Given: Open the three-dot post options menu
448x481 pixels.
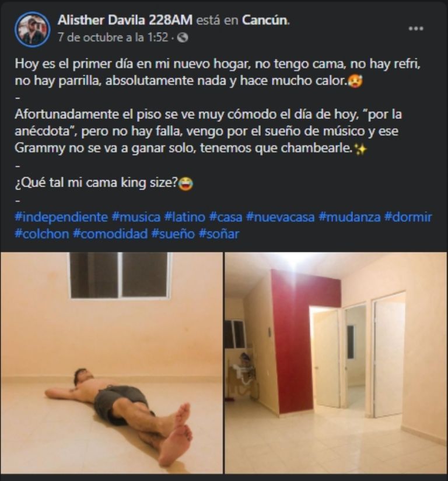Looking at the screenshot, I should pyautogui.click(x=416, y=29).
